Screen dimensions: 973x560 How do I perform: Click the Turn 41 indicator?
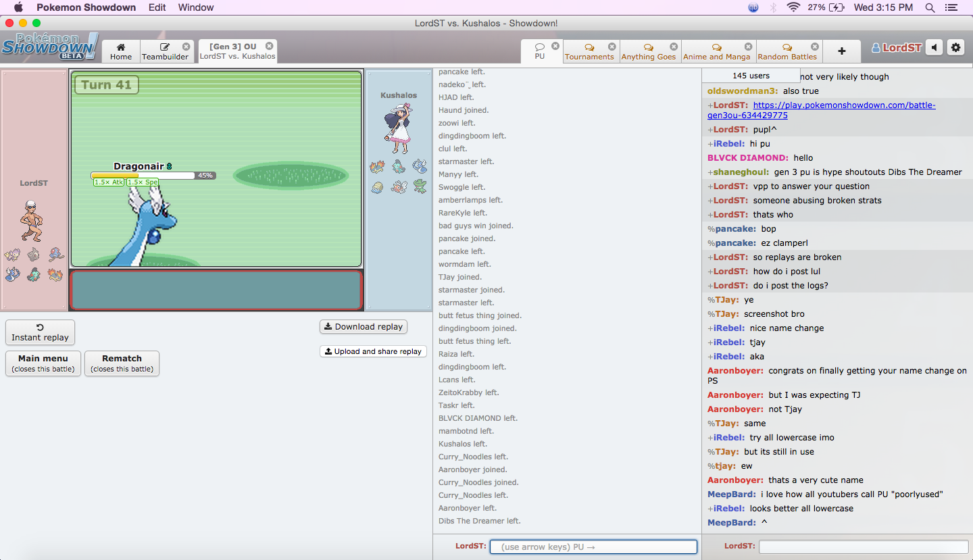[106, 85]
